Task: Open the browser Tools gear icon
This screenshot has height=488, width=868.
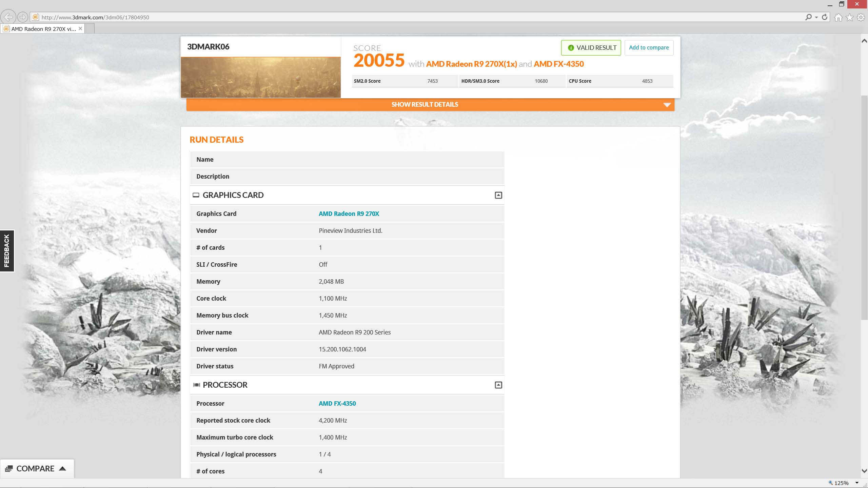Action: 861,17
